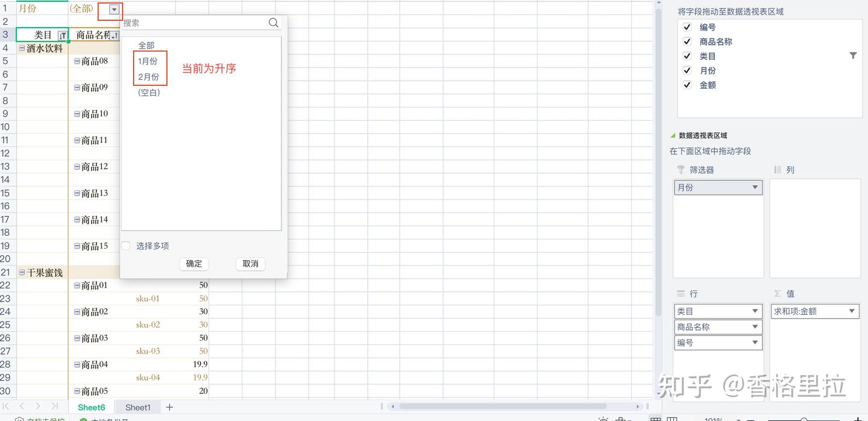Uncheck the 商品名称 field checkbox
The height and width of the screenshot is (421, 868).
click(687, 42)
